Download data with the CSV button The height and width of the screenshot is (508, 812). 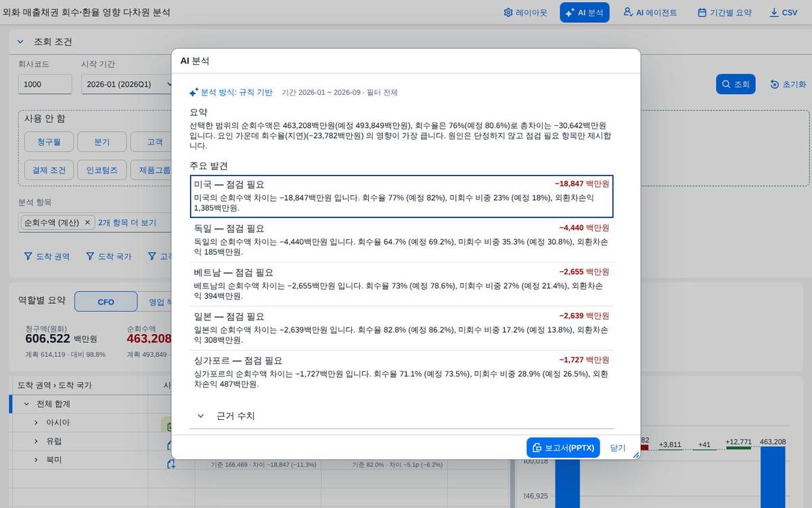click(784, 12)
